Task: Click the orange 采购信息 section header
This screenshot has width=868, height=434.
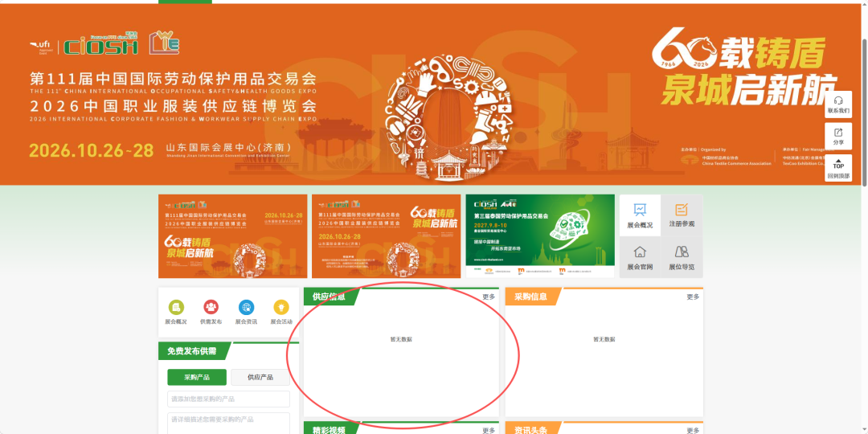Action: click(531, 297)
